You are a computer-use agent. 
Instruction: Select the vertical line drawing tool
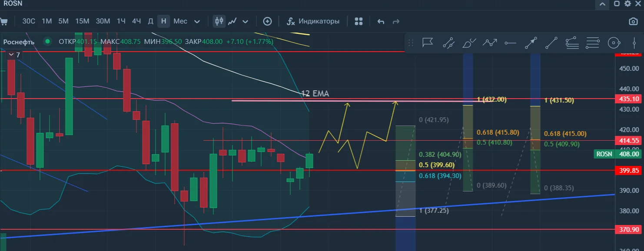(634, 43)
